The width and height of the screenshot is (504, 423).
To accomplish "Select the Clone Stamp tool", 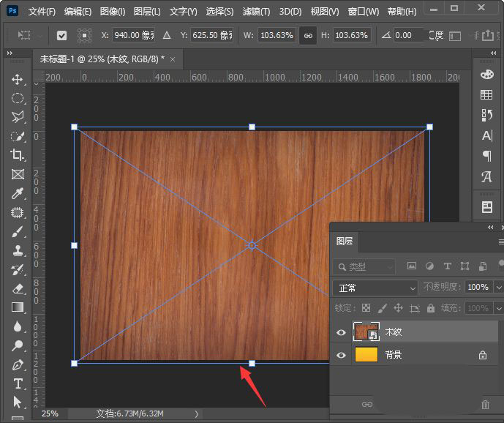I will coord(18,250).
